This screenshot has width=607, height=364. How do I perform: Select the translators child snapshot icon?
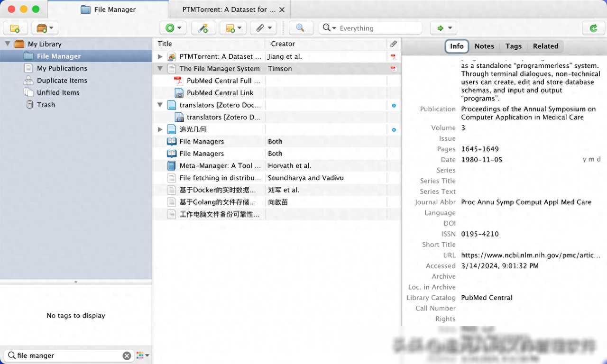179,117
